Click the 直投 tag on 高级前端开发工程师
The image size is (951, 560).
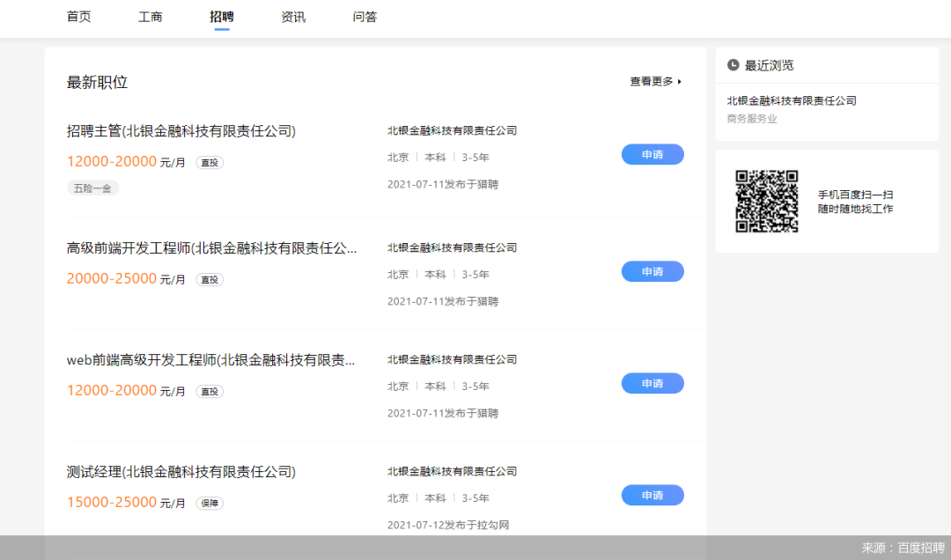(209, 278)
